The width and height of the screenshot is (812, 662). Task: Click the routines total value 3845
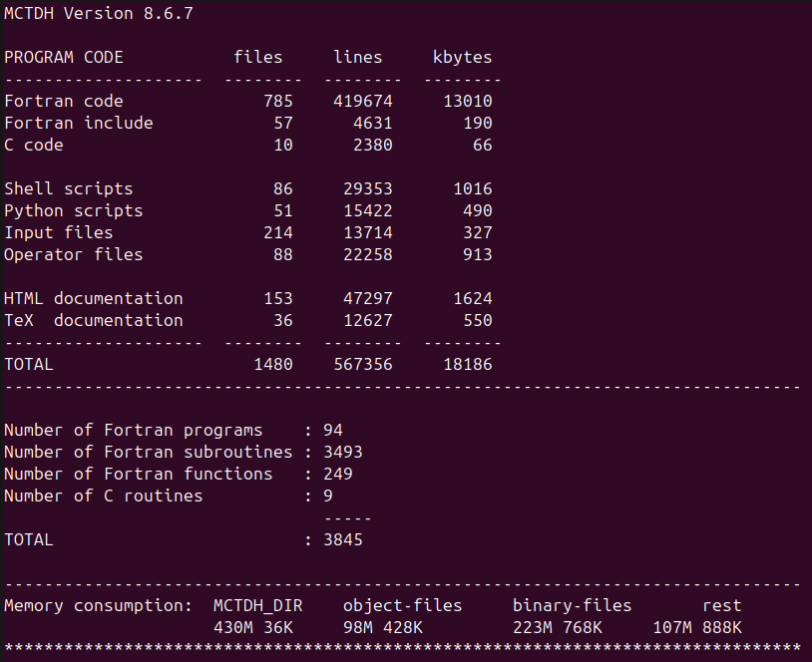pos(343,539)
